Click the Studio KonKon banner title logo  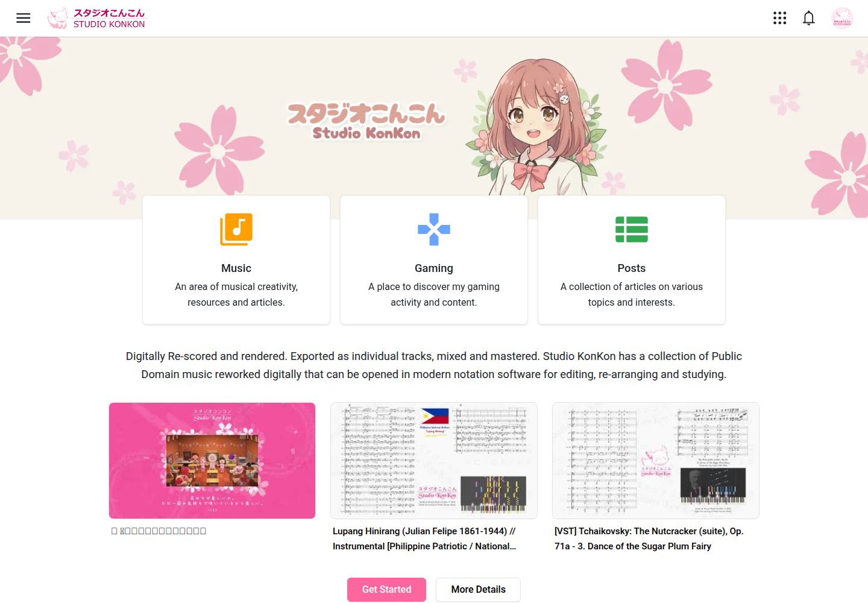click(x=366, y=122)
